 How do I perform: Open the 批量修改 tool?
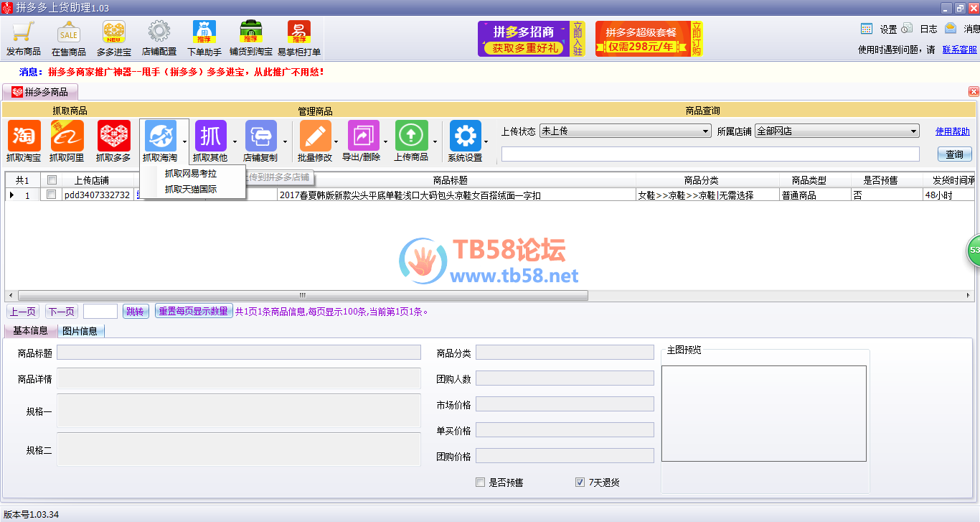pos(315,136)
